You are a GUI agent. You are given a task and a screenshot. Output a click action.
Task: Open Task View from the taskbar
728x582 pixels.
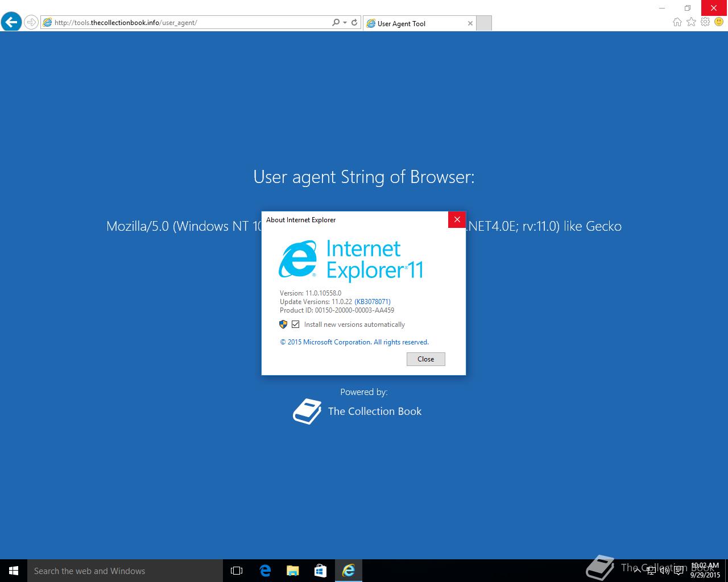pos(237,571)
